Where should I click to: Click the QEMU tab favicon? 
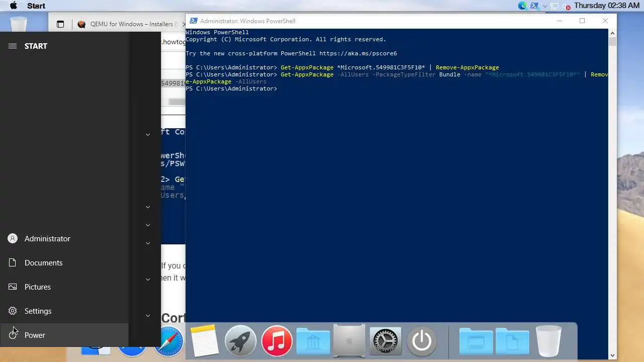point(82,24)
